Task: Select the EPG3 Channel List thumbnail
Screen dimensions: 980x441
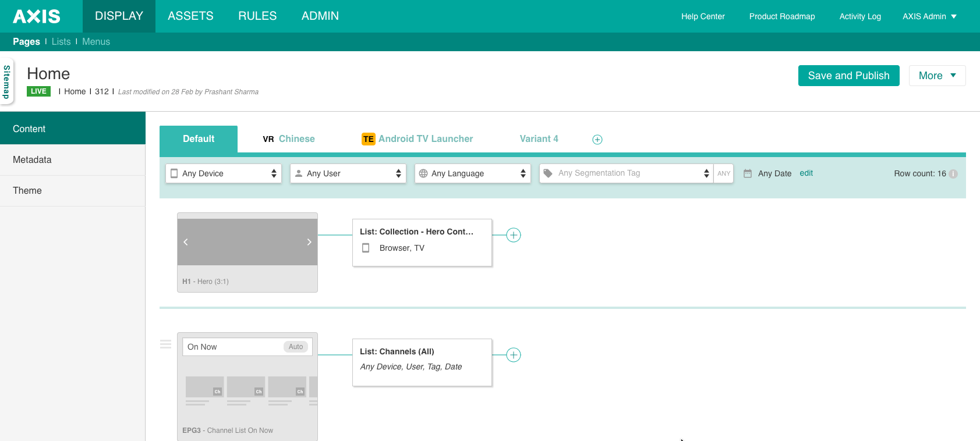Action: [x=247, y=387]
